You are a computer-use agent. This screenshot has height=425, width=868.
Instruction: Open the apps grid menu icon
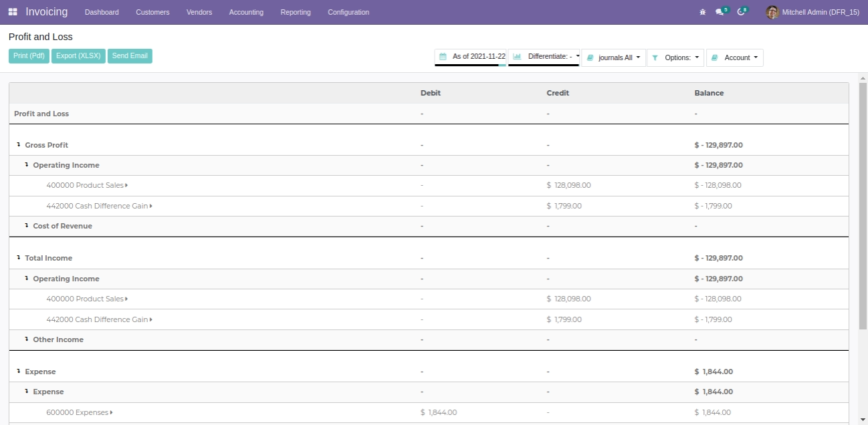coord(13,12)
